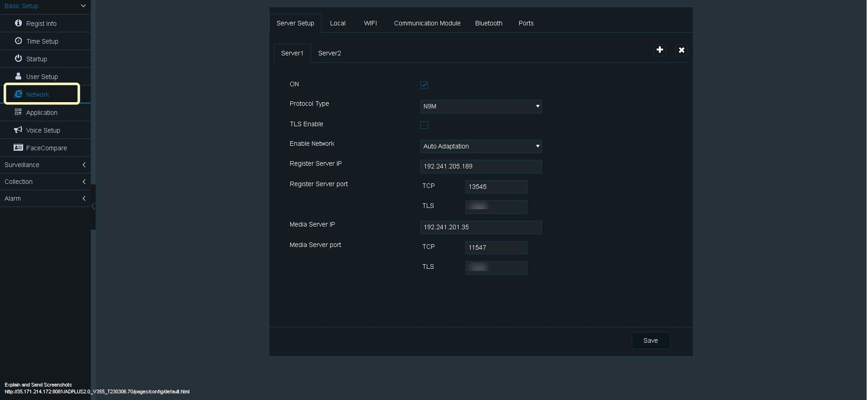Switch to the Server Setup tab

click(295, 23)
